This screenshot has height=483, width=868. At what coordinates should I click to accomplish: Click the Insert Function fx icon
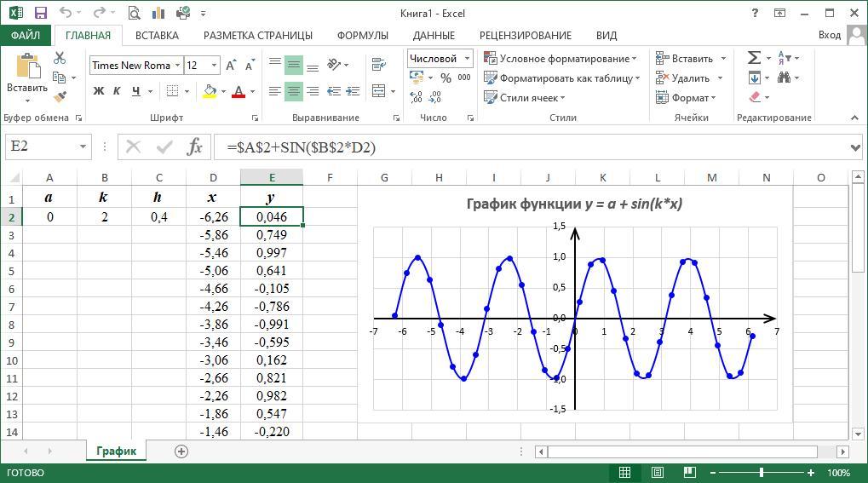(x=195, y=147)
